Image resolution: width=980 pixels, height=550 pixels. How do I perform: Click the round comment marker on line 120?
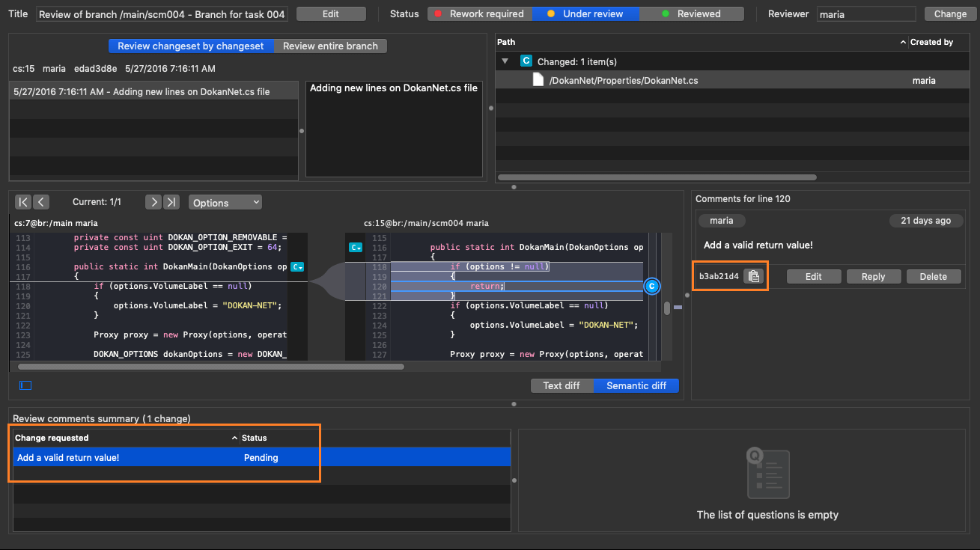pyautogui.click(x=651, y=286)
